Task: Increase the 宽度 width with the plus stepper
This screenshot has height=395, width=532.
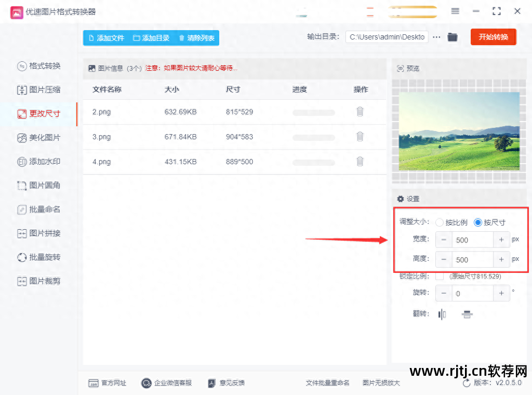Action: [x=501, y=240]
